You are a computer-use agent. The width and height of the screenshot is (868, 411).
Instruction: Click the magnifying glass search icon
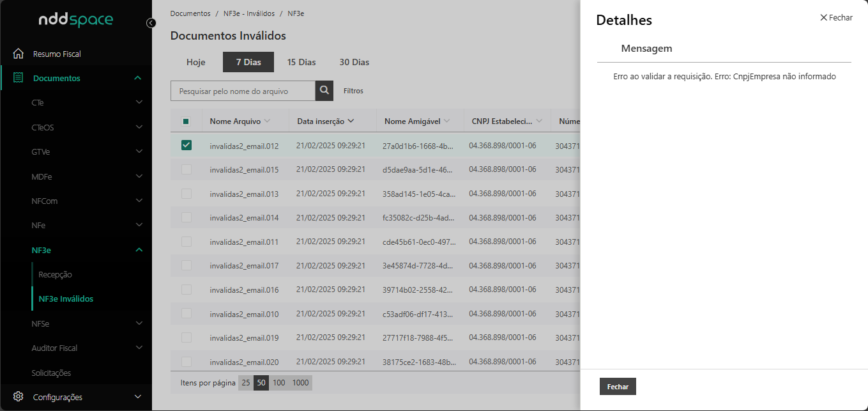[324, 91]
